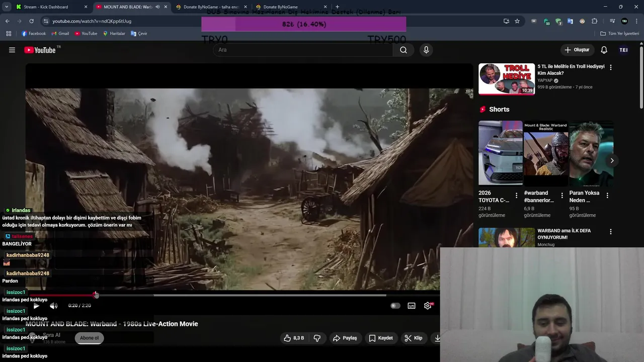Open options menu for #warband Short
This screenshot has height=362, width=644.
tap(562, 195)
